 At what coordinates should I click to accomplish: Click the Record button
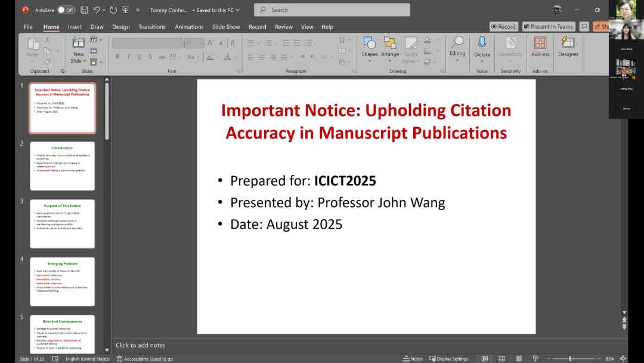[x=503, y=27]
